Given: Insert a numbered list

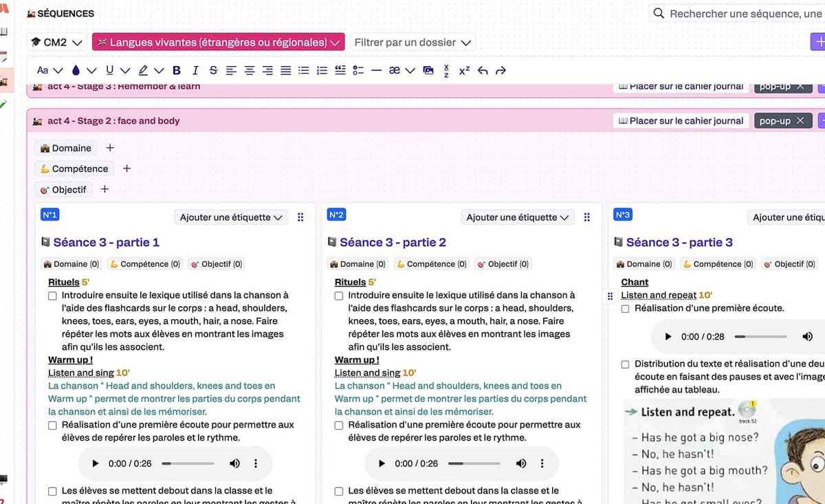Looking at the screenshot, I should pyautogui.click(x=321, y=70).
